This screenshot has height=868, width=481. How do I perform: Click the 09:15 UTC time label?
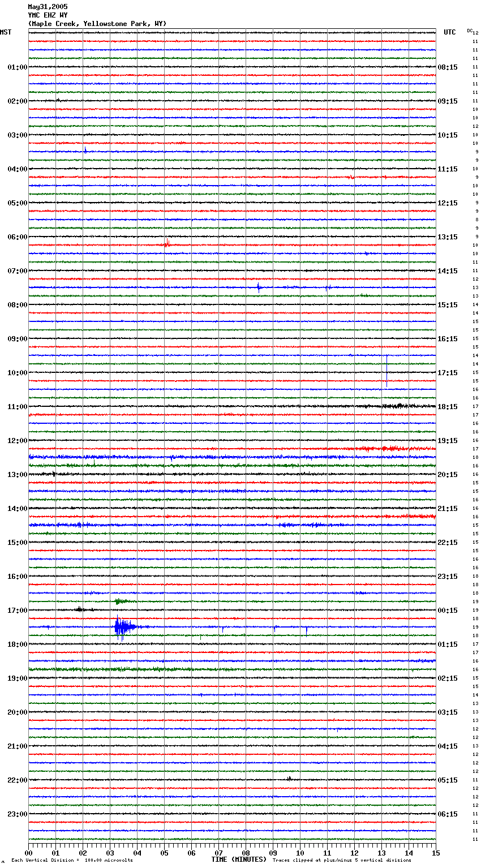coord(448,101)
